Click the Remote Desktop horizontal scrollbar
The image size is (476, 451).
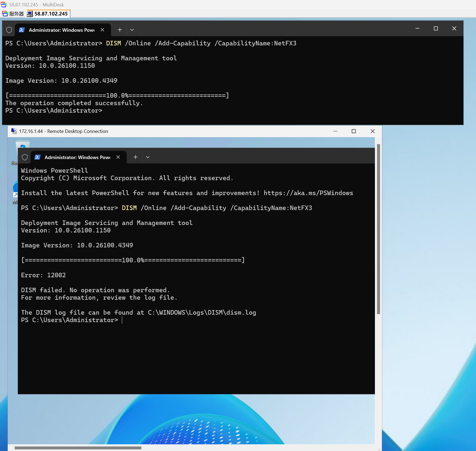click(78, 448)
